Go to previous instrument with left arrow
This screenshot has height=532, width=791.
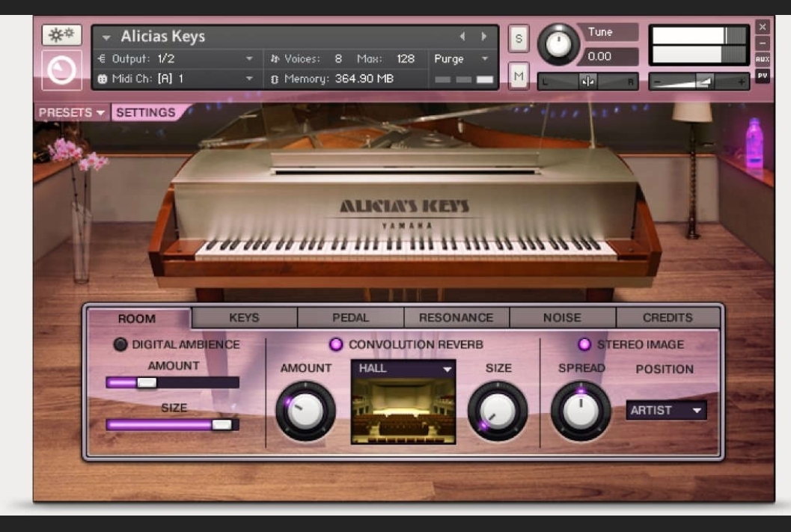pyautogui.click(x=462, y=37)
